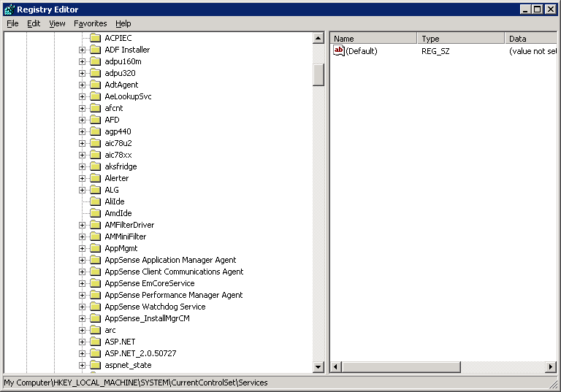Select the (Default) value name

[362, 51]
